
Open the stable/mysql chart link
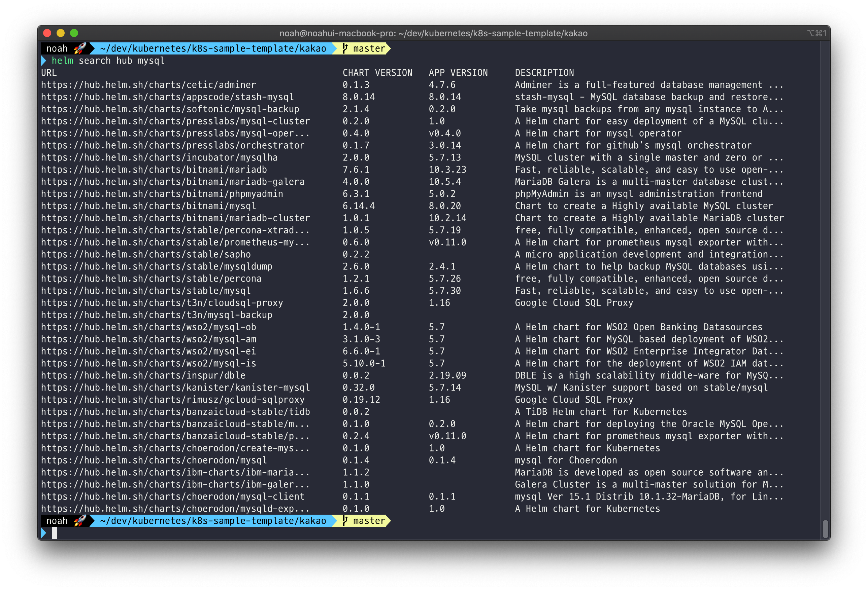click(146, 291)
